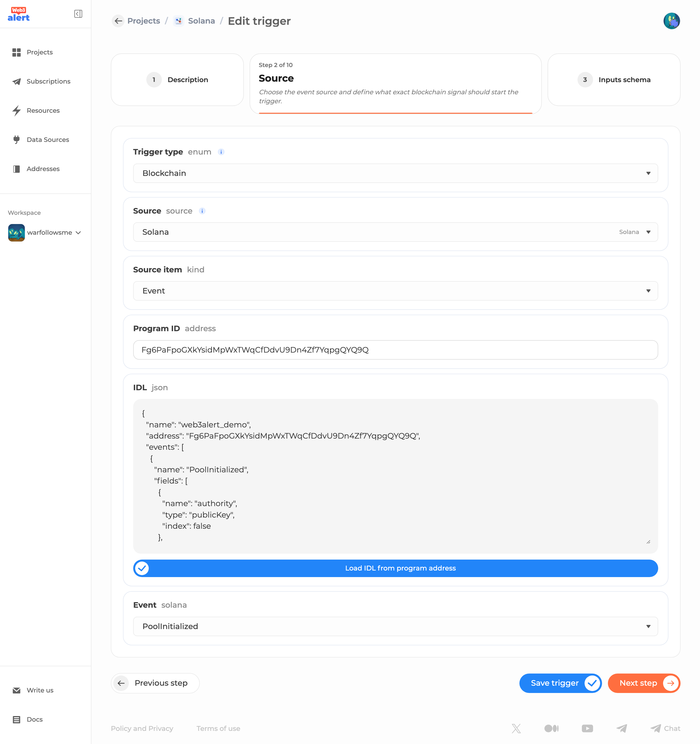Open the YouTube footer icon

click(587, 729)
